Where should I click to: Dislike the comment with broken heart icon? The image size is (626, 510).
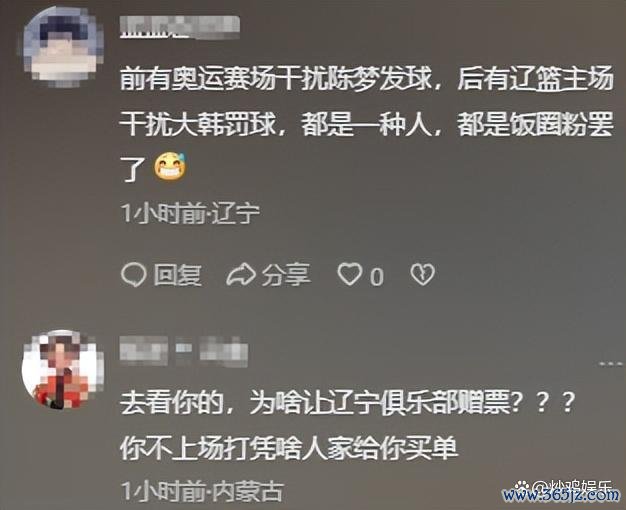422,274
